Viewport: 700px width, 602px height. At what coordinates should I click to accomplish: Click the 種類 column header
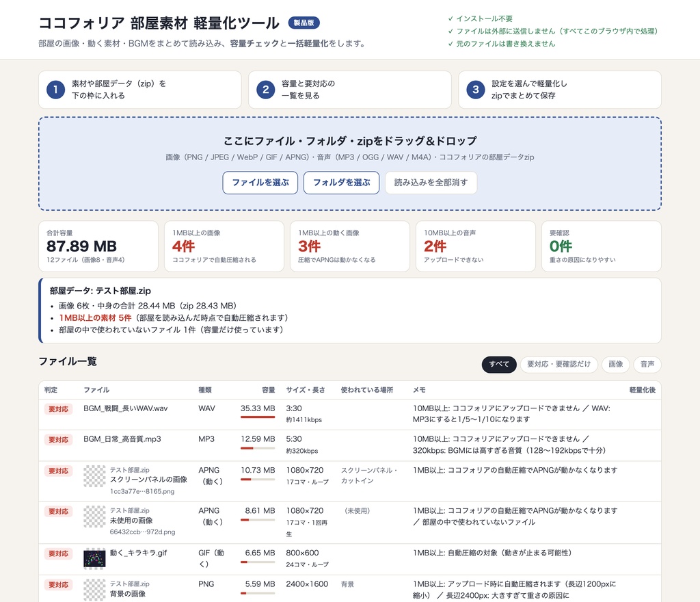point(205,390)
